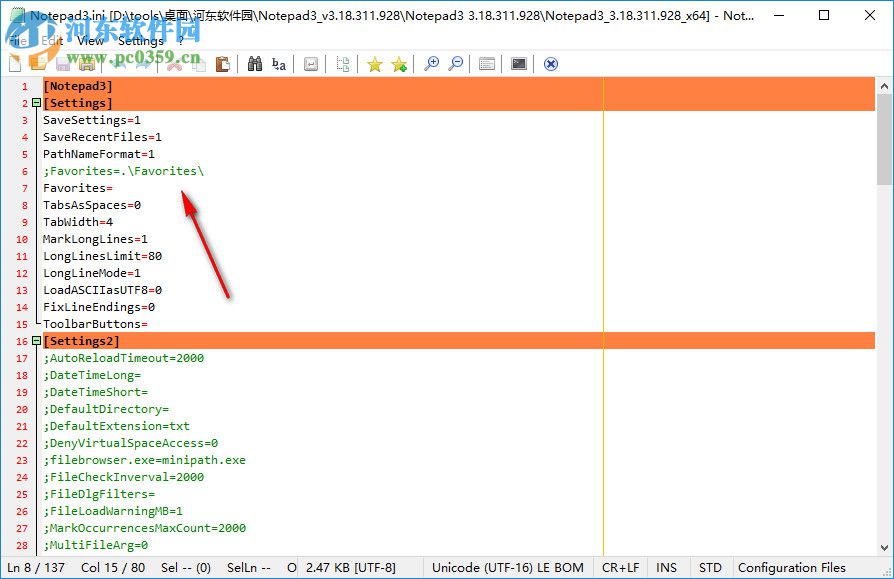Click the Cut scissors icon
Viewport: 894px width, 579px height.
coord(174,64)
